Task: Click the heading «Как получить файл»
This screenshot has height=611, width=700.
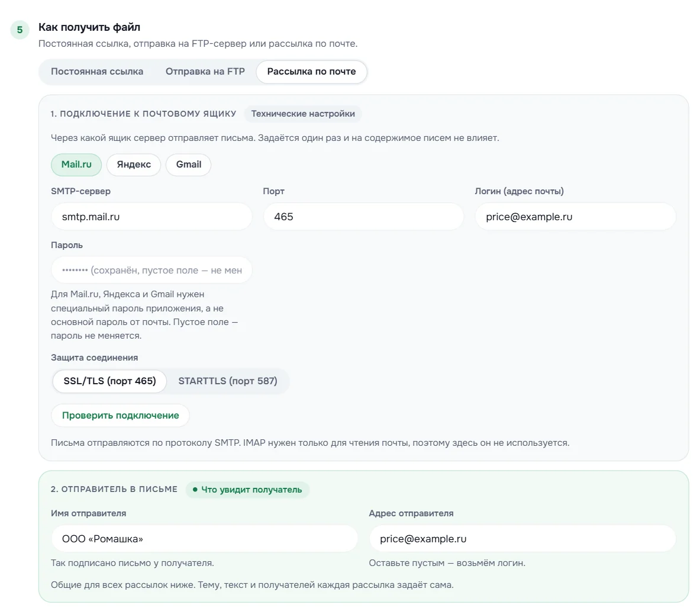Action: point(89,27)
